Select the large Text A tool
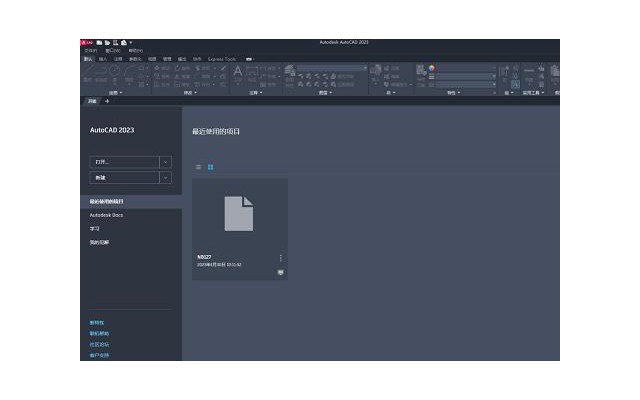The image size is (640, 400). point(238,73)
